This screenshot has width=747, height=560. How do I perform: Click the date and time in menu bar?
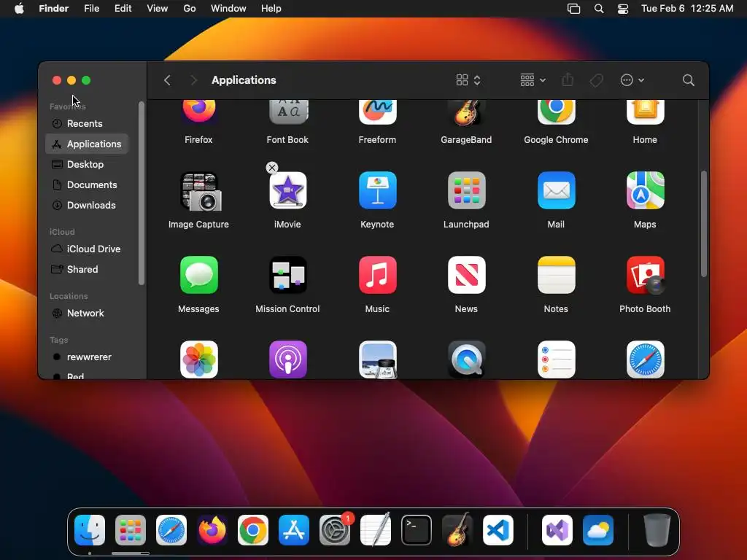point(687,9)
